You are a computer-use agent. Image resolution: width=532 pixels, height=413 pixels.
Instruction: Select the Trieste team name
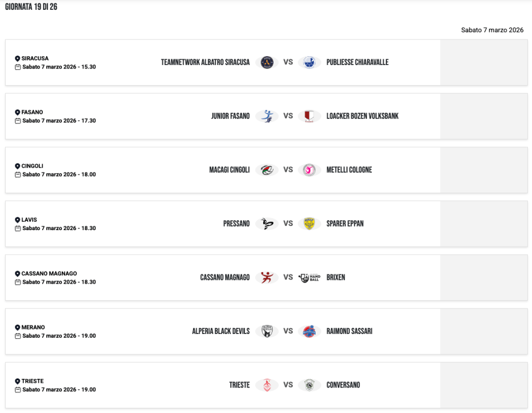tap(239, 385)
